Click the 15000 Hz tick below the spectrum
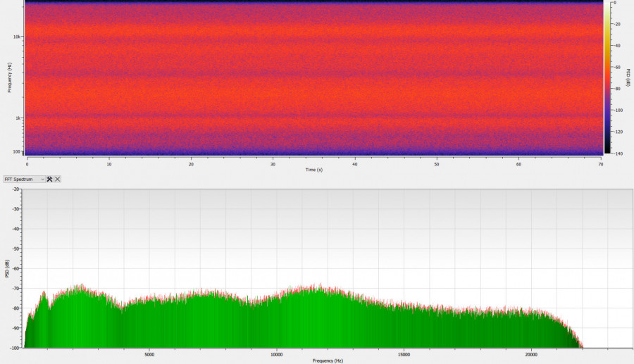634x364 pixels. [404, 354]
